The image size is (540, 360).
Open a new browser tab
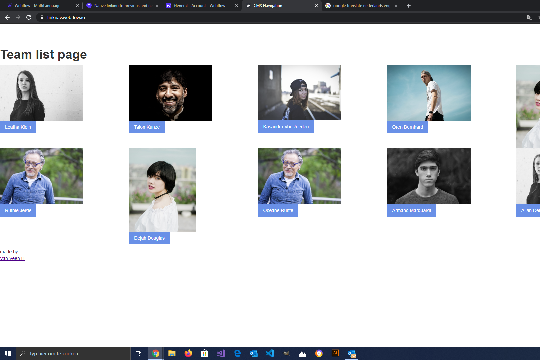(409, 6)
